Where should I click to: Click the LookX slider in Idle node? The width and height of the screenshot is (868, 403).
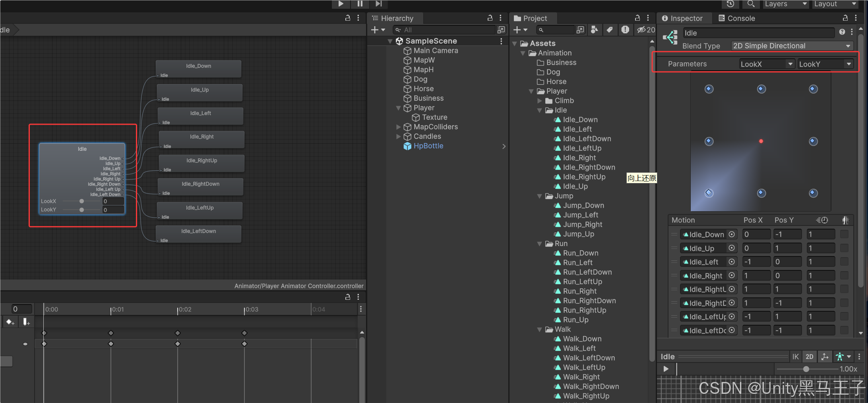point(82,201)
